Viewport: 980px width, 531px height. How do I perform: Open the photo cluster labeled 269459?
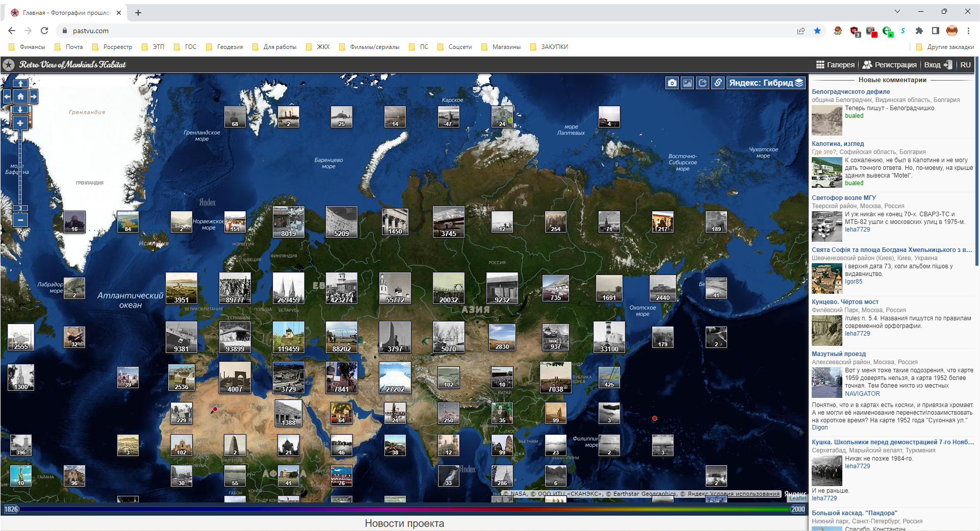[x=289, y=288]
